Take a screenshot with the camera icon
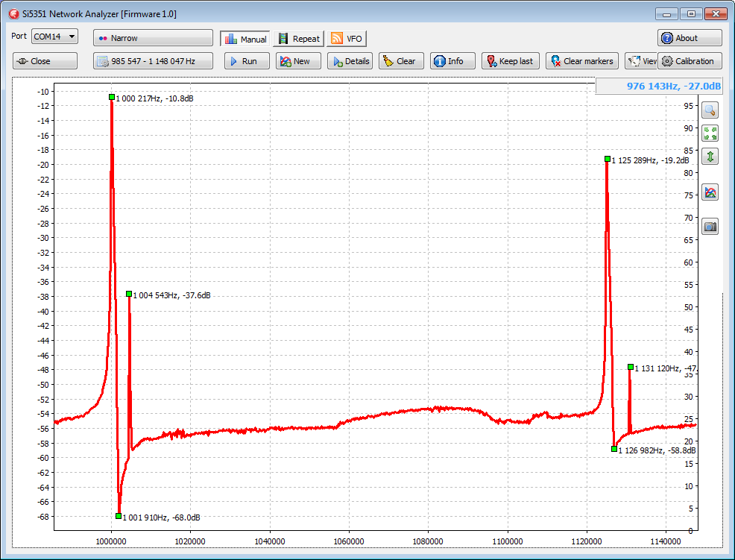Image resolution: width=735 pixels, height=560 pixels. (710, 227)
